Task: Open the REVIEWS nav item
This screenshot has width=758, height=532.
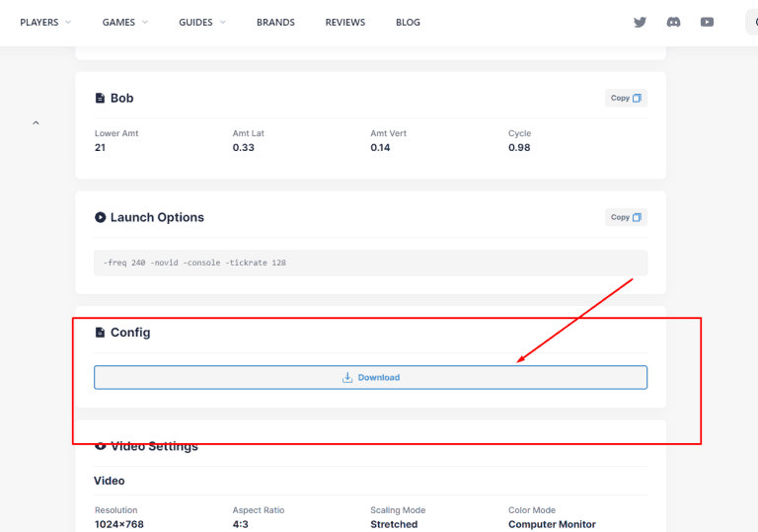Action: (x=344, y=22)
